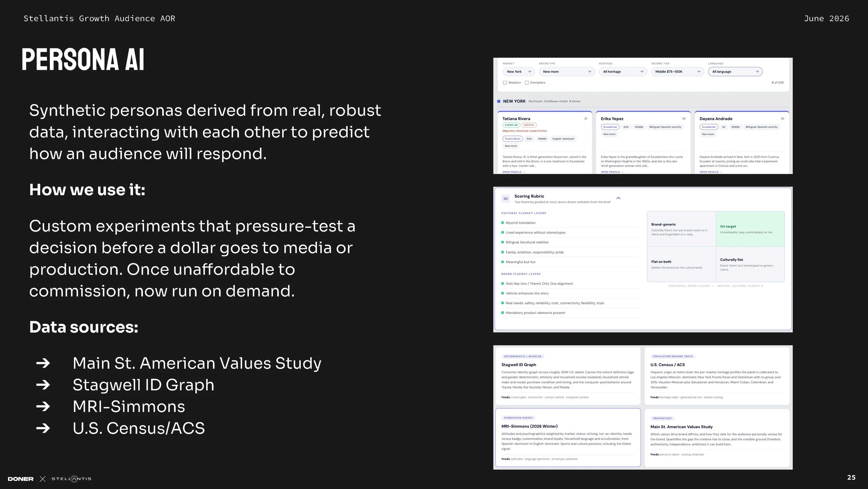
Task: Open profile link on Dayana Andrade card
Action: point(711,172)
